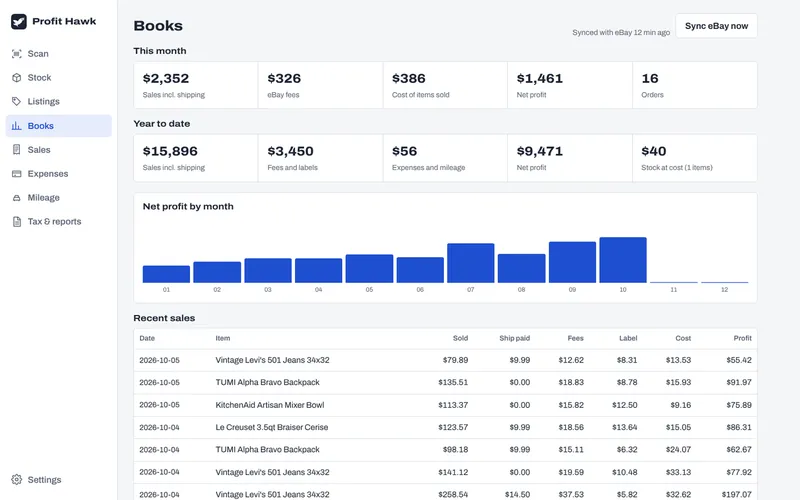Open the Scan page
800x500 pixels.
[x=59, y=54]
